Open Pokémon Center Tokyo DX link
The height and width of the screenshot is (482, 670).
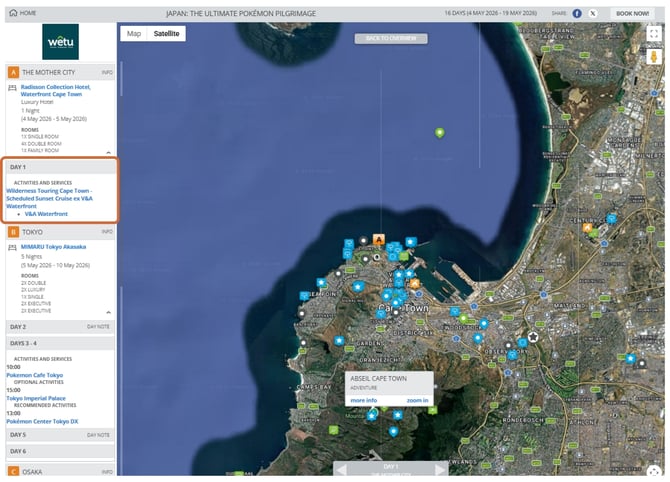(x=42, y=421)
